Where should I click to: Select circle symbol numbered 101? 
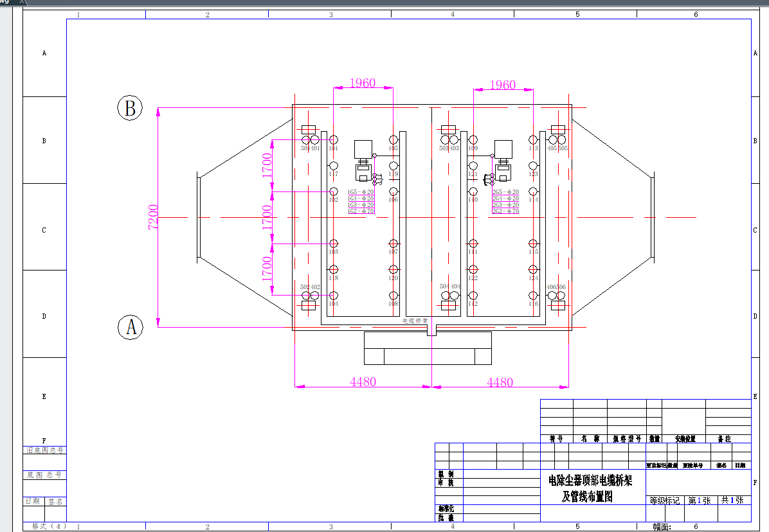[333, 139]
